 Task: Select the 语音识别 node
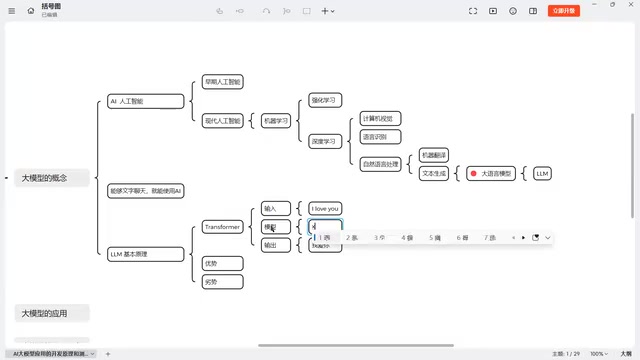coord(380,137)
